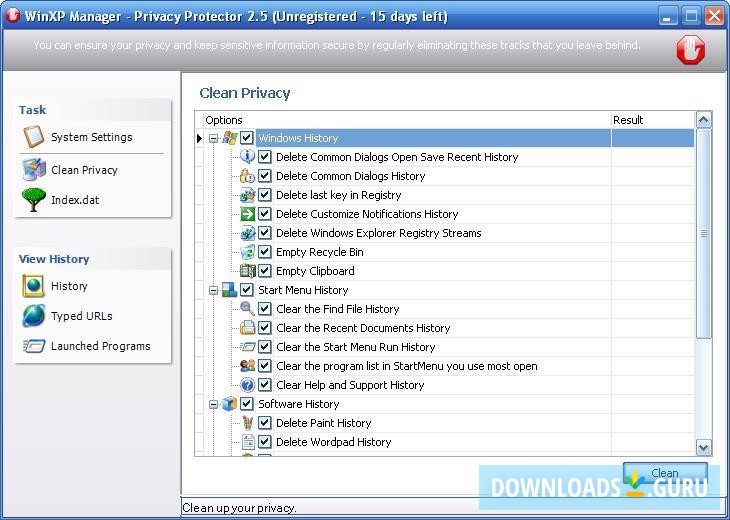Click icon beside Delete last key in Registry

tap(248, 195)
